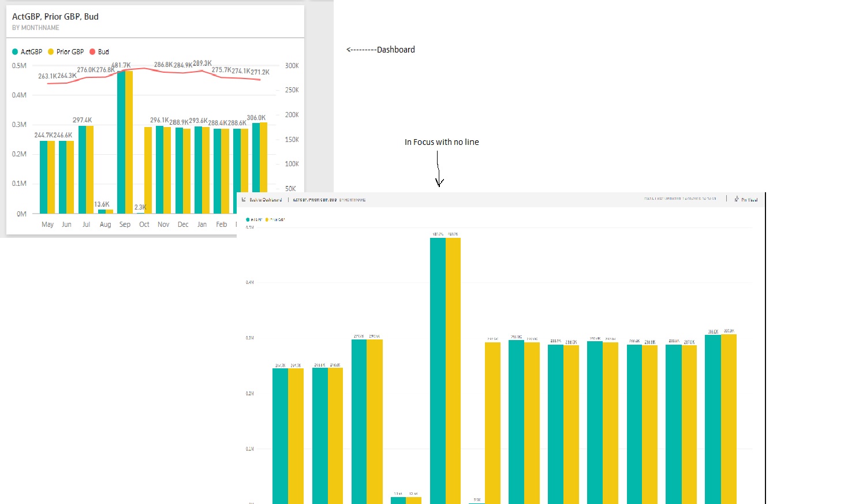The height and width of the screenshot is (504, 844).
Task: Click the pin icon for Pin Visual
Action: click(737, 199)
